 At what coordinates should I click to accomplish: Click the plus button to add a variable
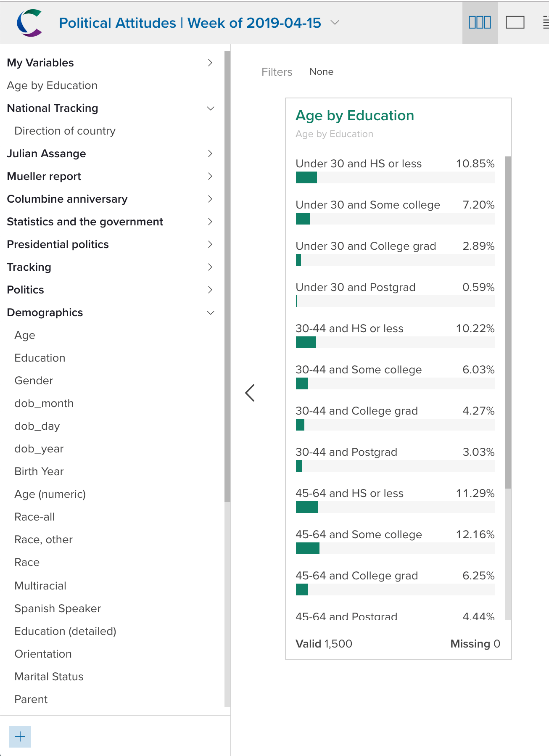(20, 736)
